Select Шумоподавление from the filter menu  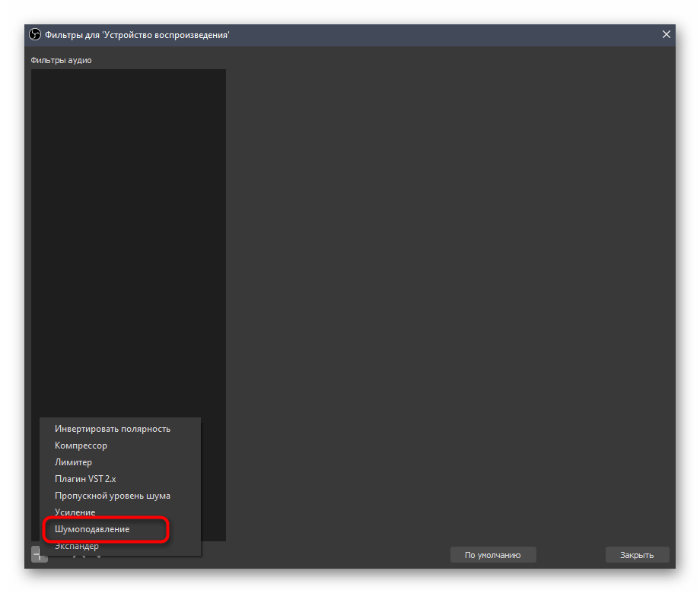92,529
